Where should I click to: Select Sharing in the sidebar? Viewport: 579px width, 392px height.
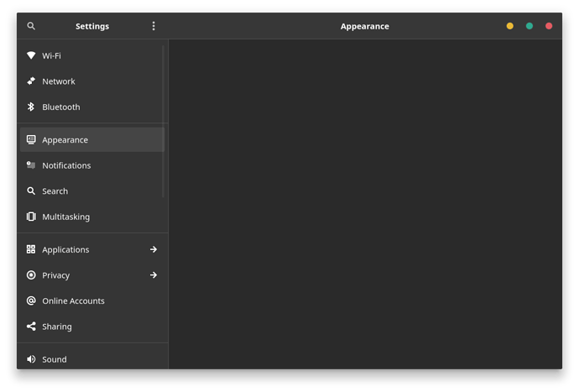tap(91, 327)
